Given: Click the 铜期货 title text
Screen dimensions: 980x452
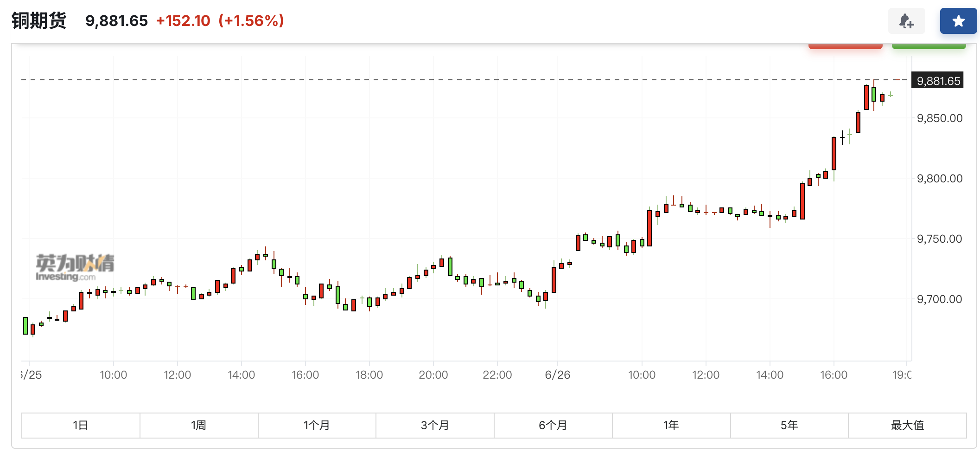Looking at the screenshot, I should click(39, 21).
